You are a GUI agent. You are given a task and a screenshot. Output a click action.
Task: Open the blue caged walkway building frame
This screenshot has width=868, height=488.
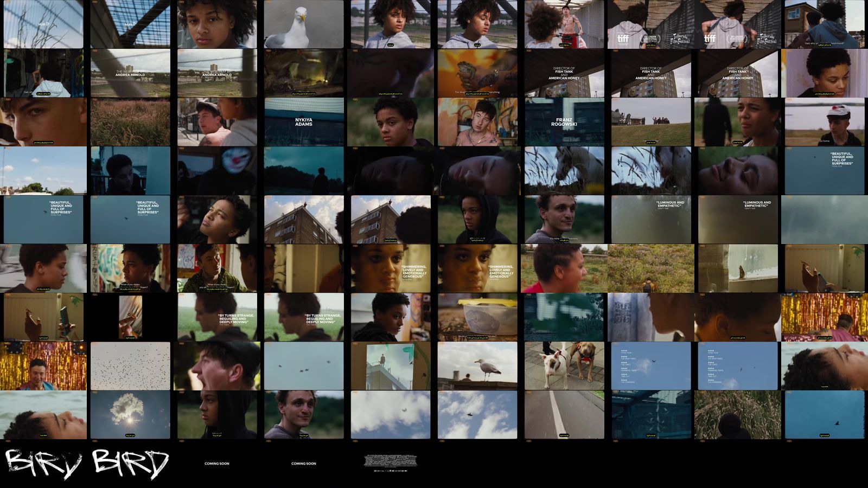651,415
